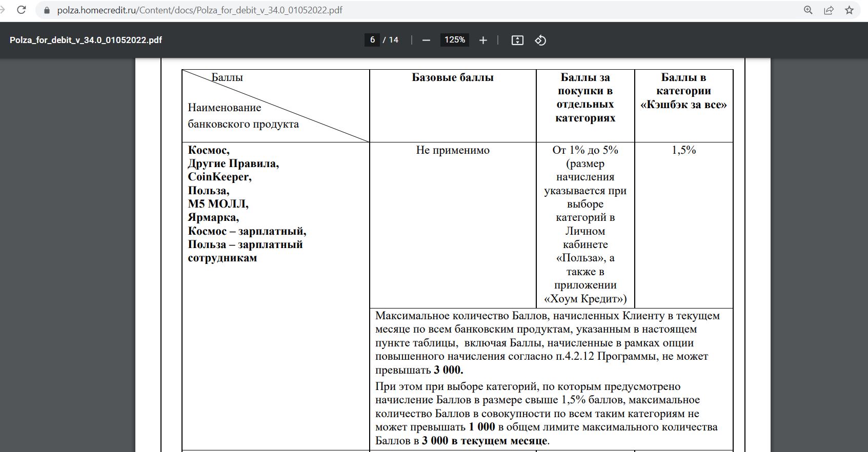This screenshot has width=868, height=452.
Task: Click the product name "CoinKeeper,"
Action: 219,177
